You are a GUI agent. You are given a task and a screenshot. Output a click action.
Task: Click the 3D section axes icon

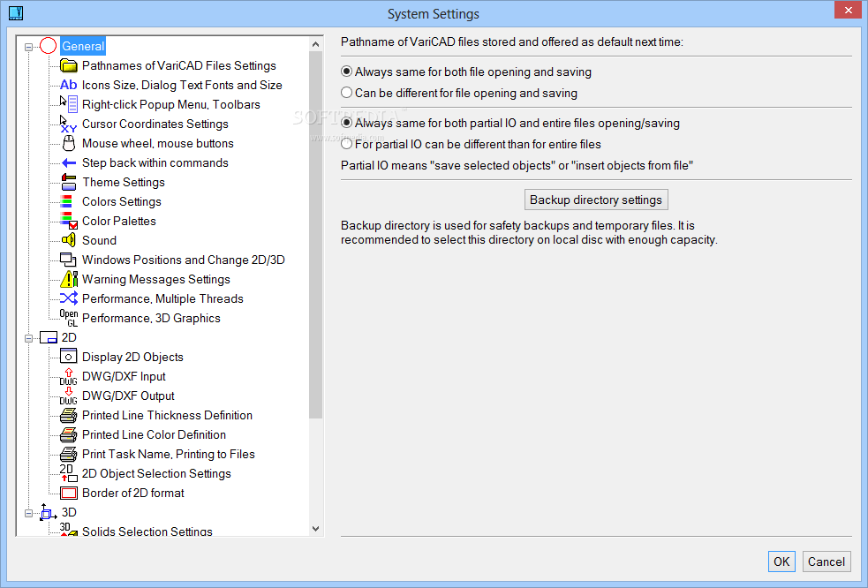click(49, 512)
